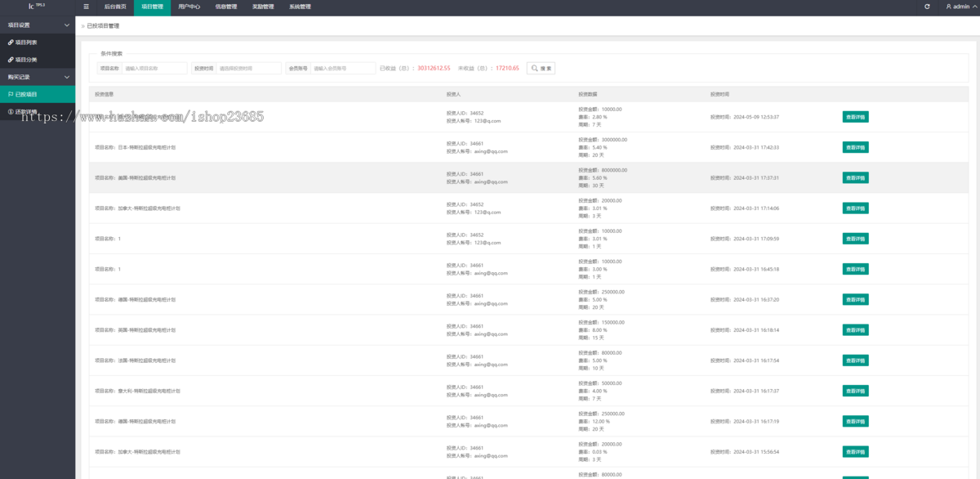Collapse sidebar with the hamburger menu icon

tap(86, 7)
